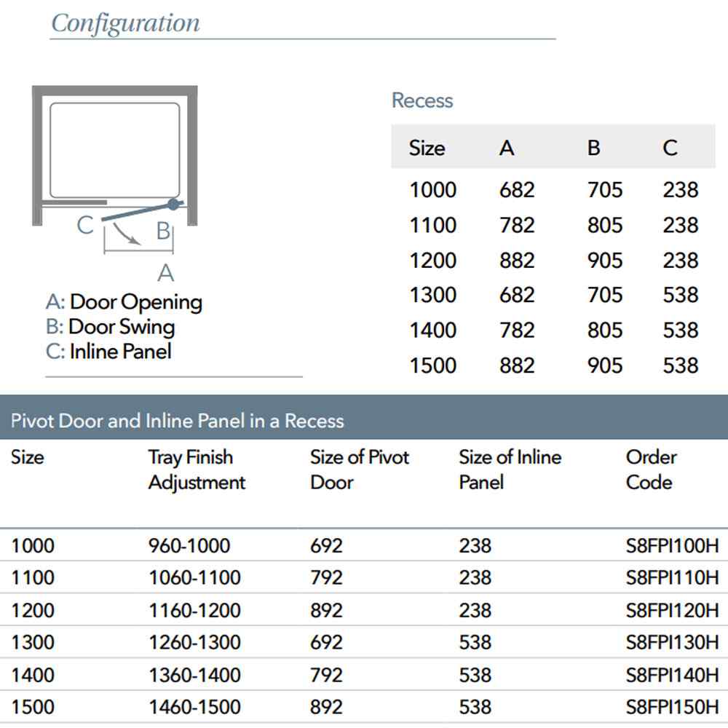Viewport: 728px width, 728px height.
Task: Select value 238 in the Recess 1000 row
Action: [x=681, y=190]
